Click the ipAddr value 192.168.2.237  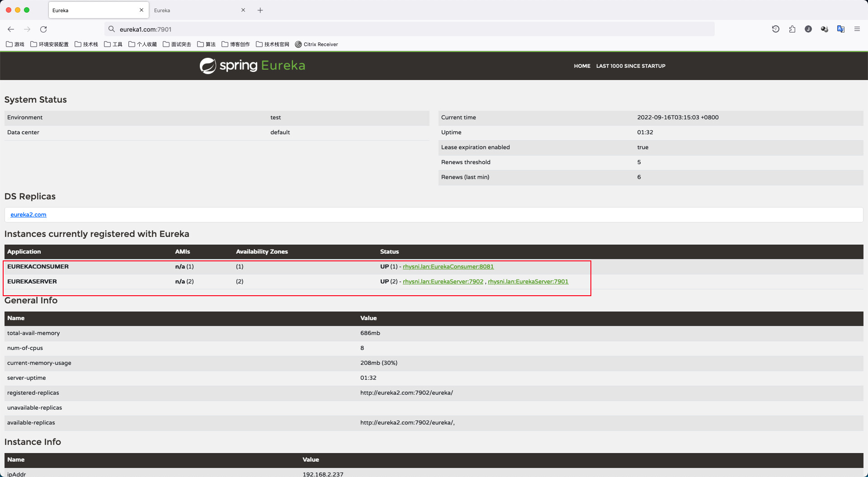[323, 474]
